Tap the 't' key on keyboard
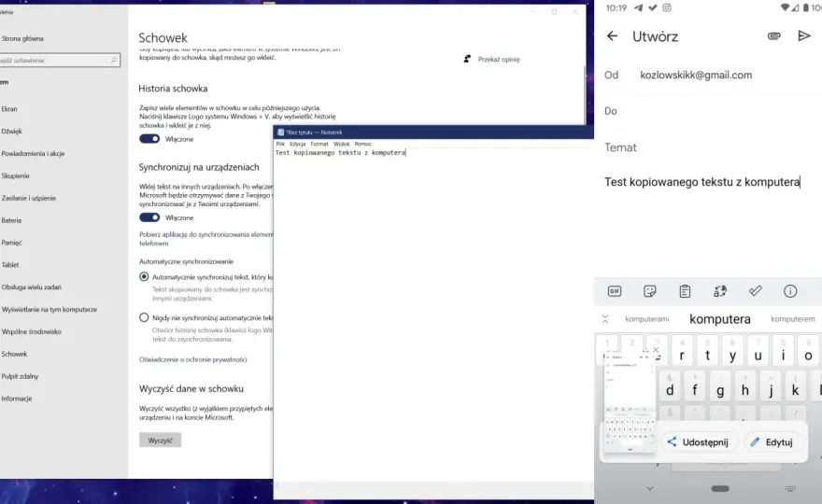 [x=707, y=352]
